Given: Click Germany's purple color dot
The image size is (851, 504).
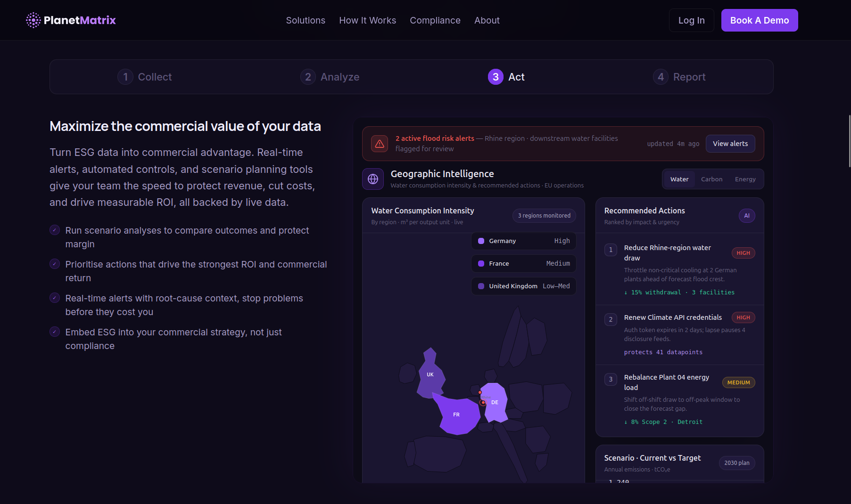Looking at the screenshot, I should 481,241.
